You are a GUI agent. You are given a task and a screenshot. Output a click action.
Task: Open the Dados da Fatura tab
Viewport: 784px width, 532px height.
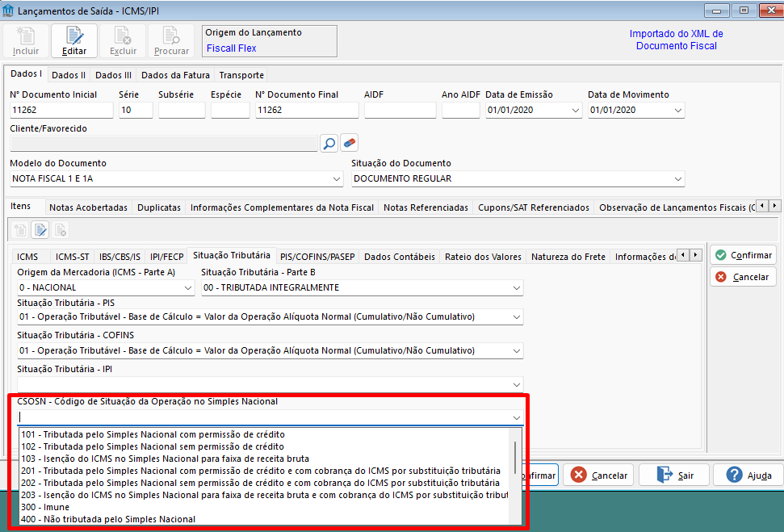pyautogui.click(x=175, y=75)
